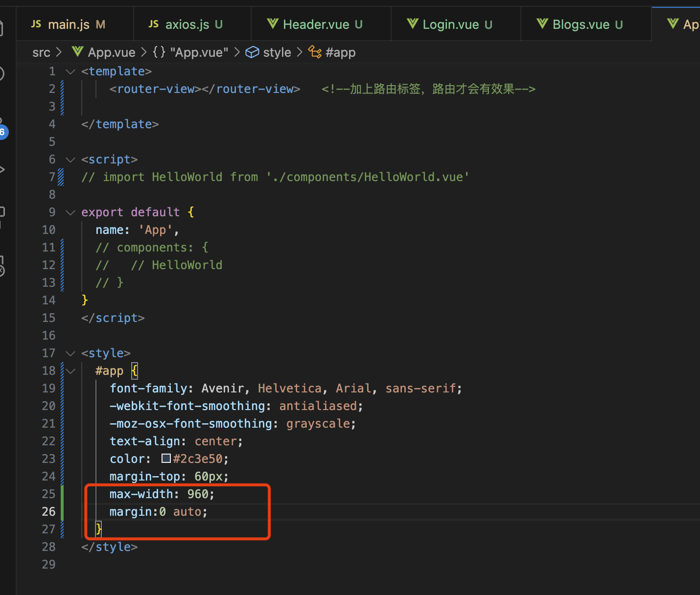Switch to the Login.vue tab
This screenshot has height=595, width=700.
click(457, 24)
